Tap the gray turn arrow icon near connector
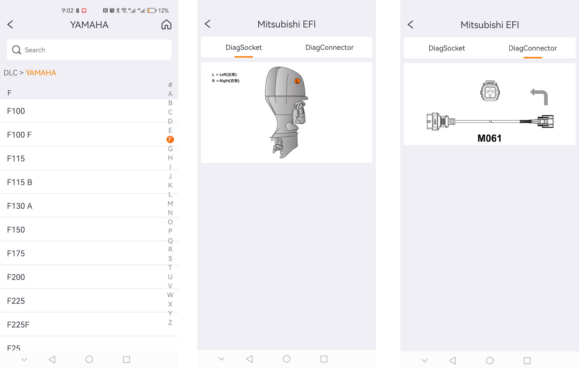The image size is (588, 368). pyautogui.click(x=539, y=96)
